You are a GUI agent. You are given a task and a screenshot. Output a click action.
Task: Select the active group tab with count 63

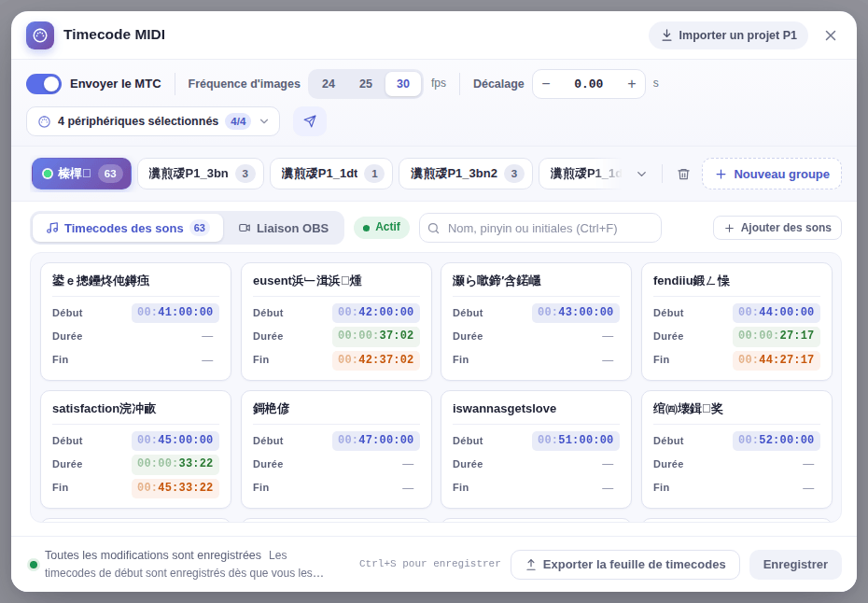[x=81, y=174]
